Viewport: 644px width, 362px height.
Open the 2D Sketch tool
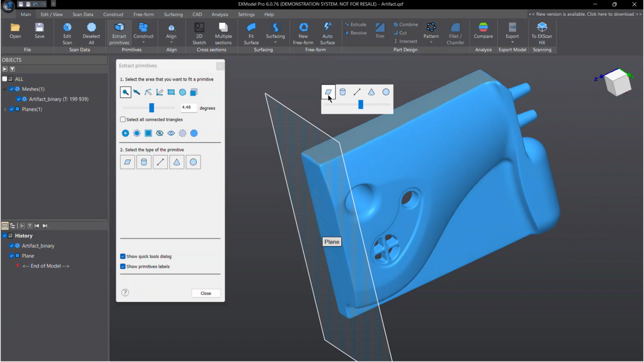click(199, 33)
